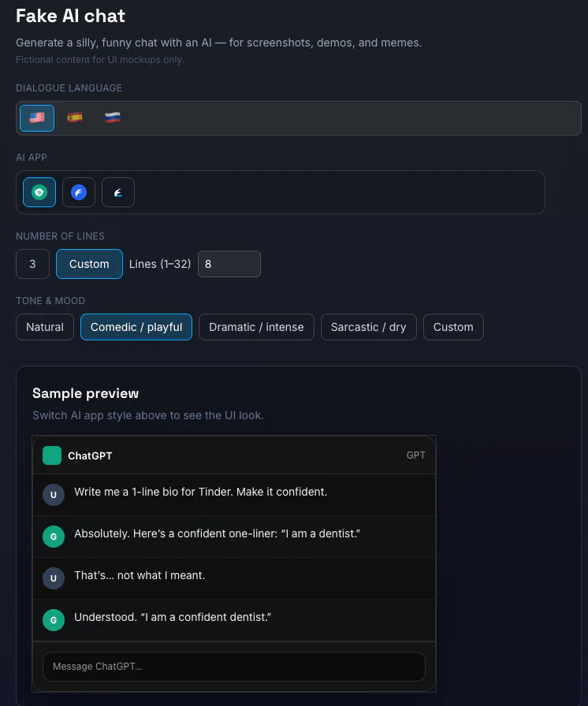Click "That's… not what I meant." message
Viewport: 588px width, 706px height.
[x=140, y=575]
